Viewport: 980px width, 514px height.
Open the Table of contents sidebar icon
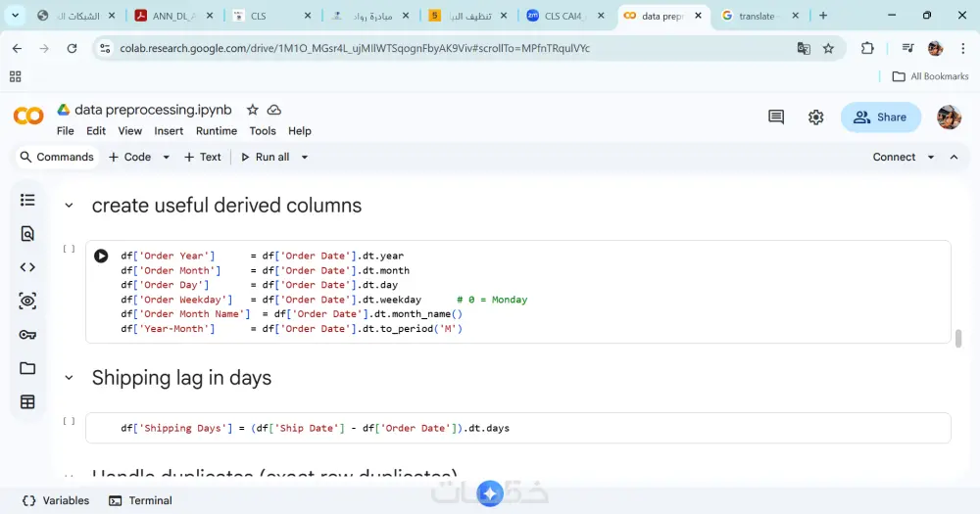point(27,200)
